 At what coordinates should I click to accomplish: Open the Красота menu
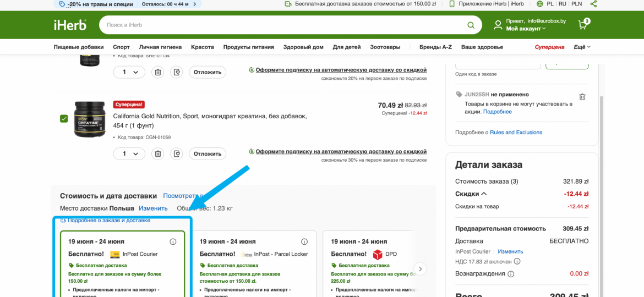(203, 47)
